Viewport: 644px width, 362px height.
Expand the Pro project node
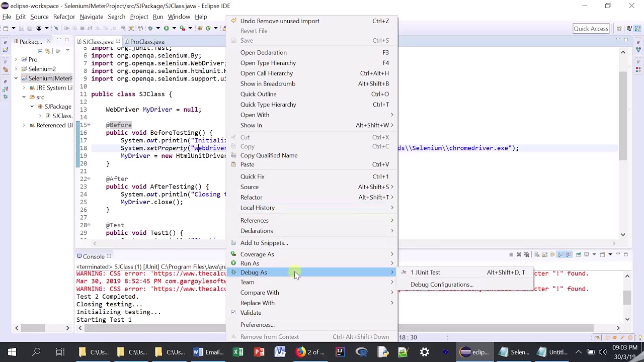point(16,60)
